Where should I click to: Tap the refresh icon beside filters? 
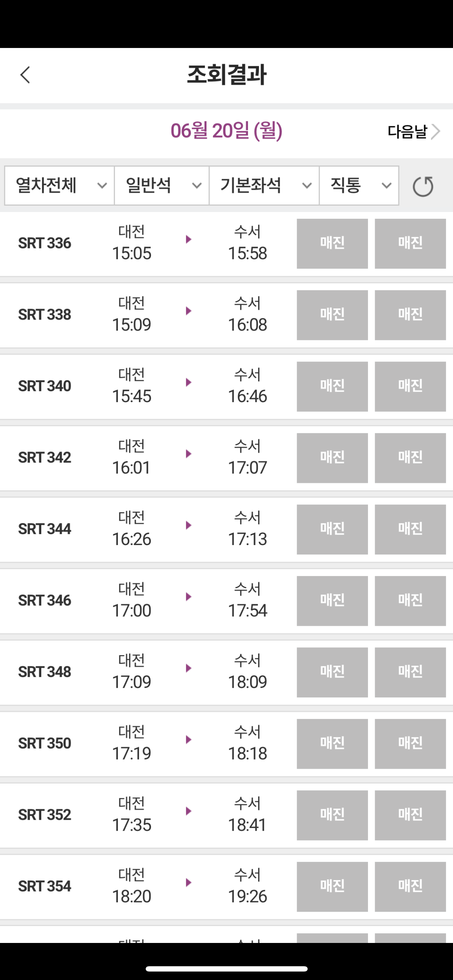[423, 186]
